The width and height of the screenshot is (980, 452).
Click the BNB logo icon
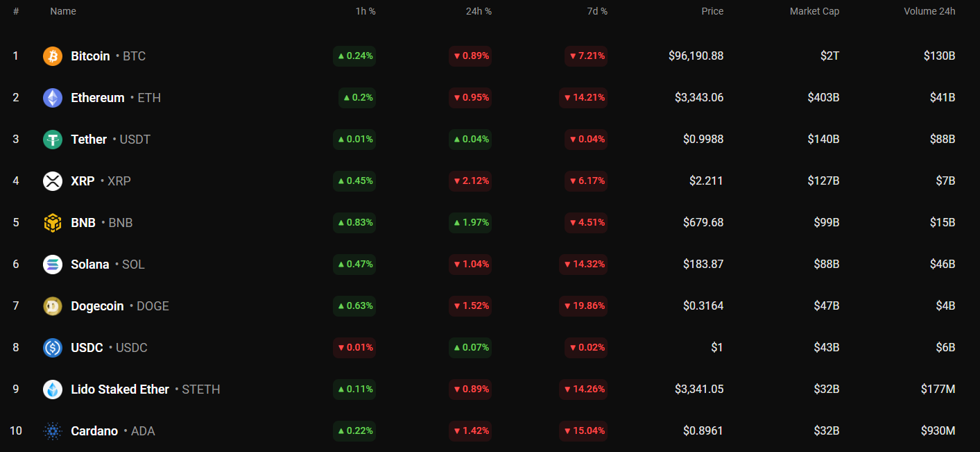[53, 223]
